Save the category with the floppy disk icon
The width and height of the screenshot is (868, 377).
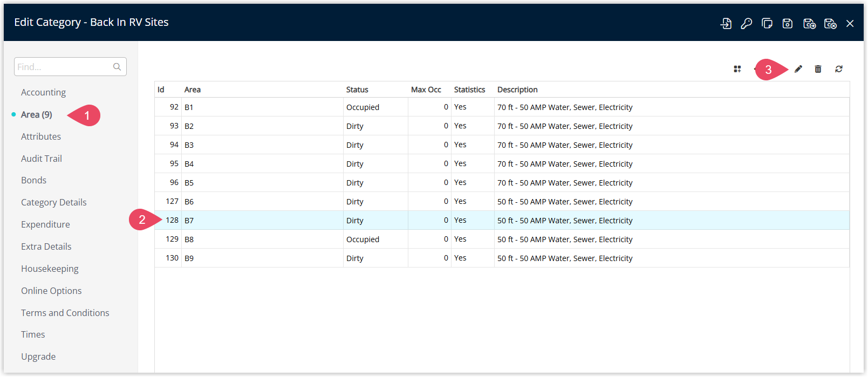pos(788,23)
